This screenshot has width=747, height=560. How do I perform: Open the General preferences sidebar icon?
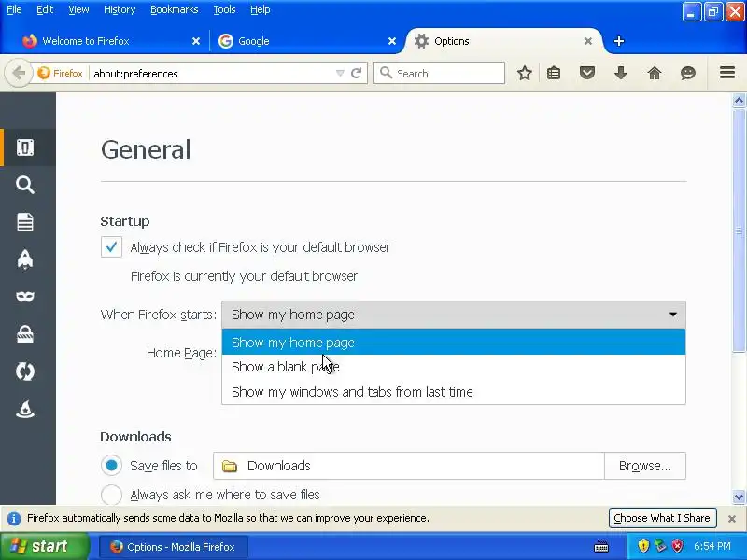coord(25,147)
